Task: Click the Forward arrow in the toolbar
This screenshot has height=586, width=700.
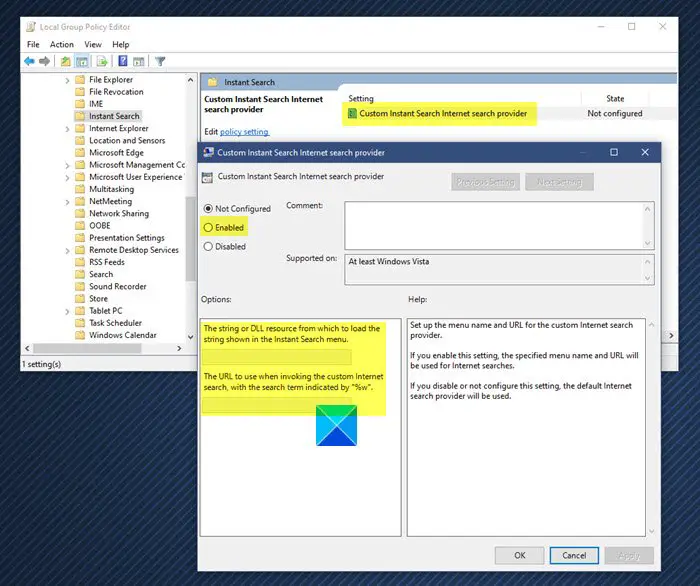Action: click(44, 61)
